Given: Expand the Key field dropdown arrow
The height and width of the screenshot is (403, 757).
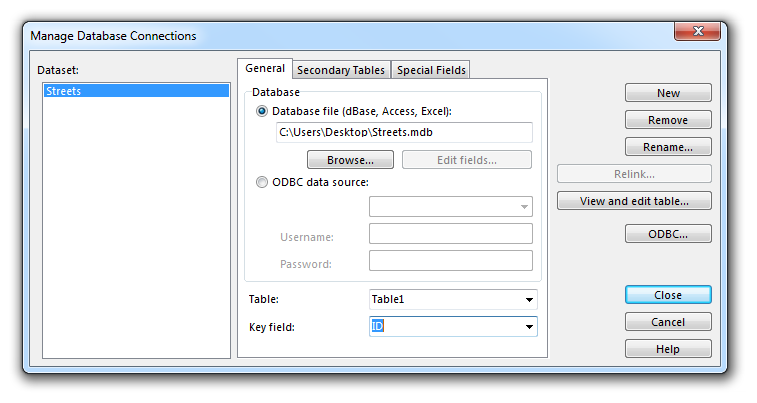Looking at the screenshot, I should click(x=529, y=327).
